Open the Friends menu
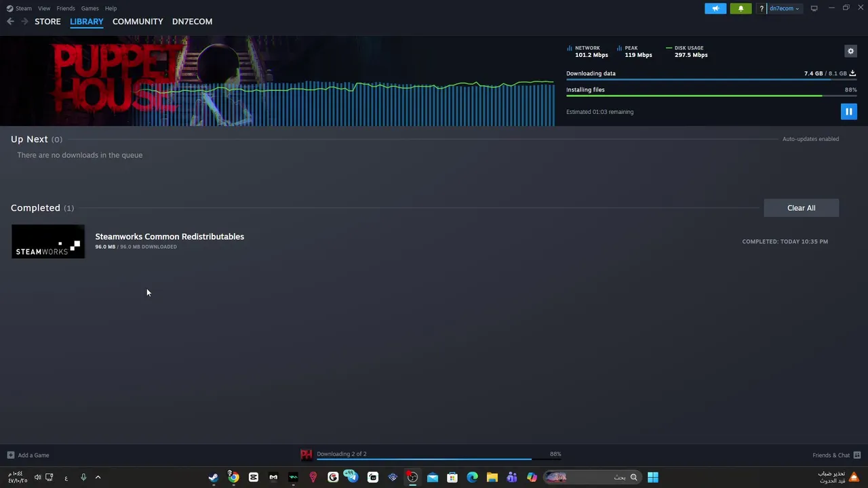This screenshot has width=868, height=488. click(x=66, y=8)
